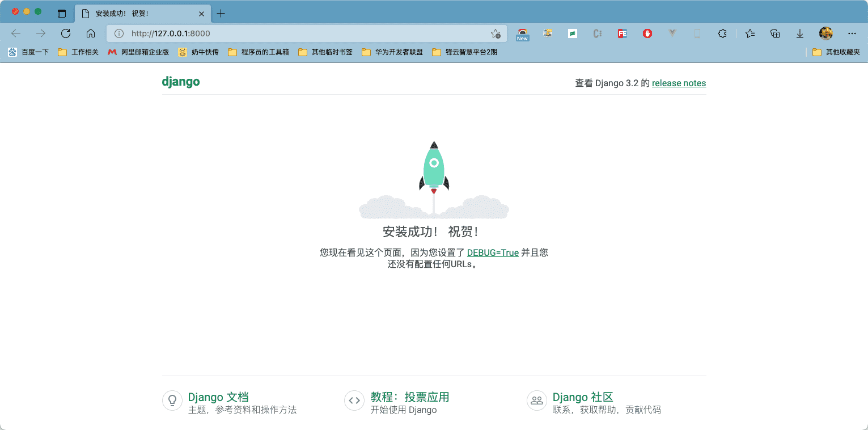868x430 pixels.
Task: Open the red stop-hand adblock extension
Action: (647, 33)
